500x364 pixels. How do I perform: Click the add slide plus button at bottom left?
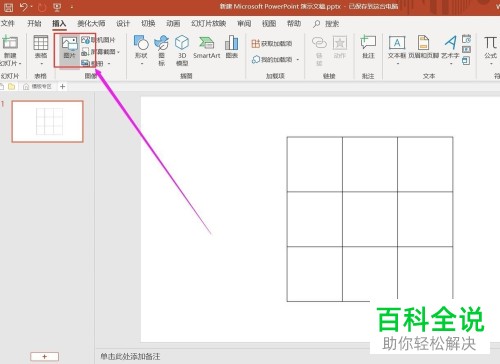(x=45, y=357)
